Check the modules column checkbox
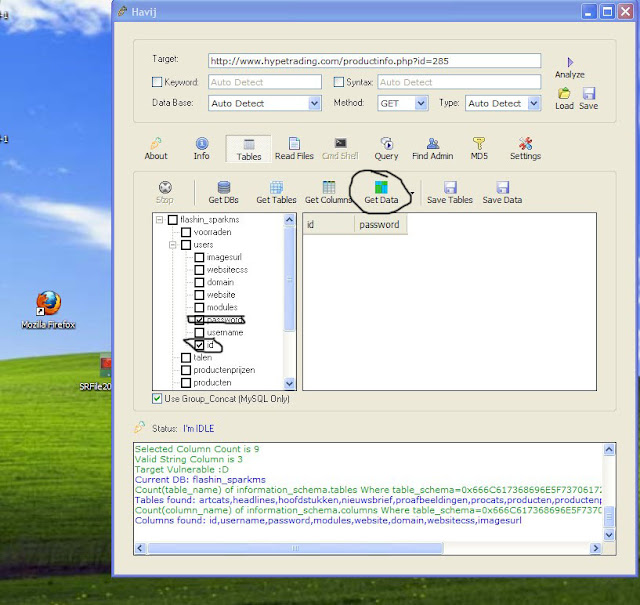Viewport: 640px width, 605px height. [199, 307]
